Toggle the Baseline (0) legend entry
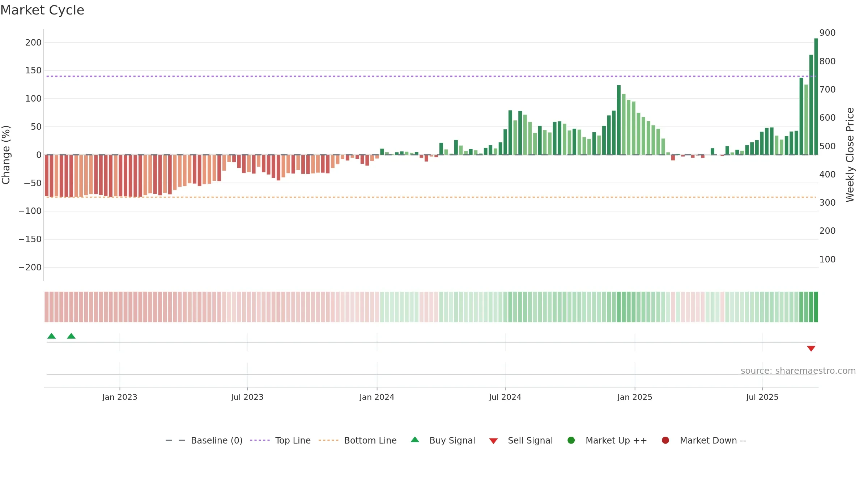 (x=204, y=440)
